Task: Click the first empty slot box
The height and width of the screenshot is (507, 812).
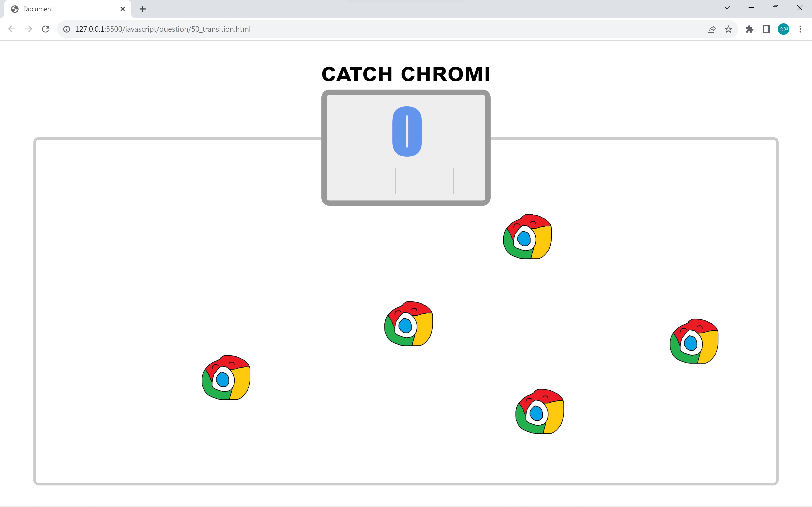Action: pyautogui.click(x=377, y=181)
